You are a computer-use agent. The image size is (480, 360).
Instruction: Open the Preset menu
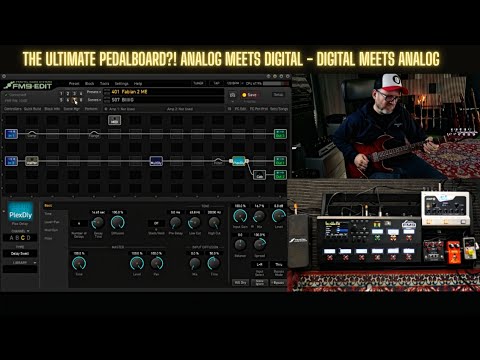point(74,84)
